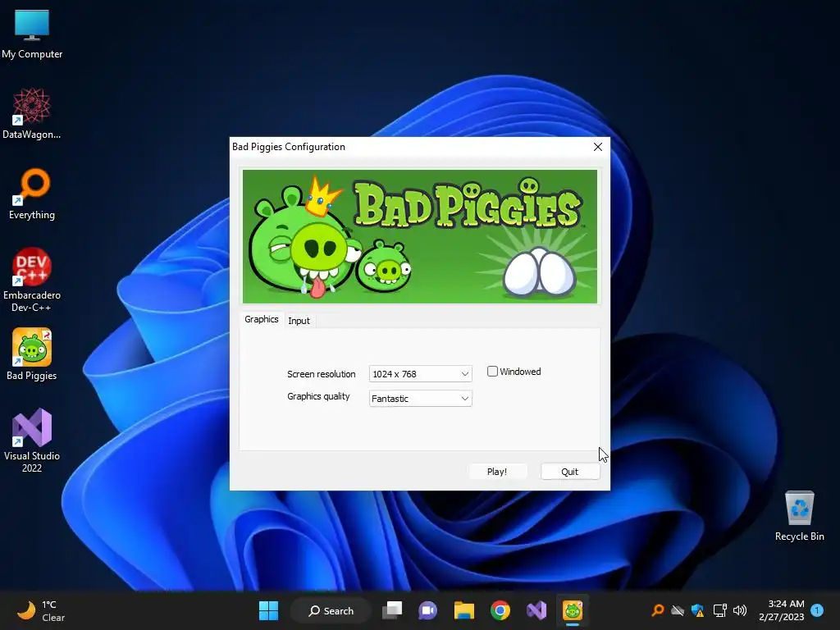Close the Bad Piggies Configuration dialog
840x630 pixels.
pyautogui.click(x=598, y=147)
